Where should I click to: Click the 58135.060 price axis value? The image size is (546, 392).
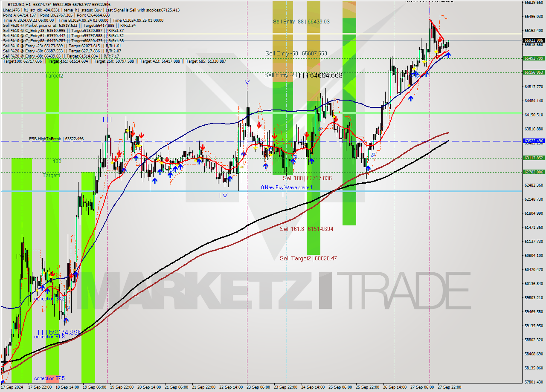coord(533,368)
